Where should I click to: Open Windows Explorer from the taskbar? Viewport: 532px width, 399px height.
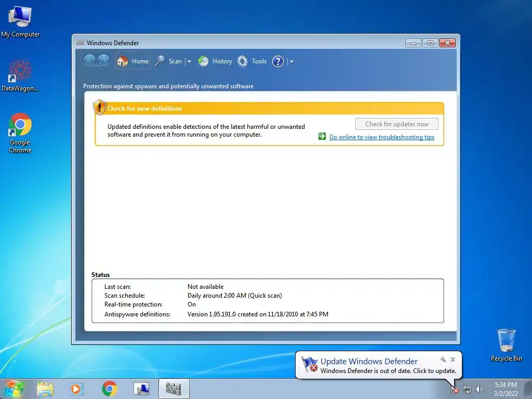[x=45, y=389]
